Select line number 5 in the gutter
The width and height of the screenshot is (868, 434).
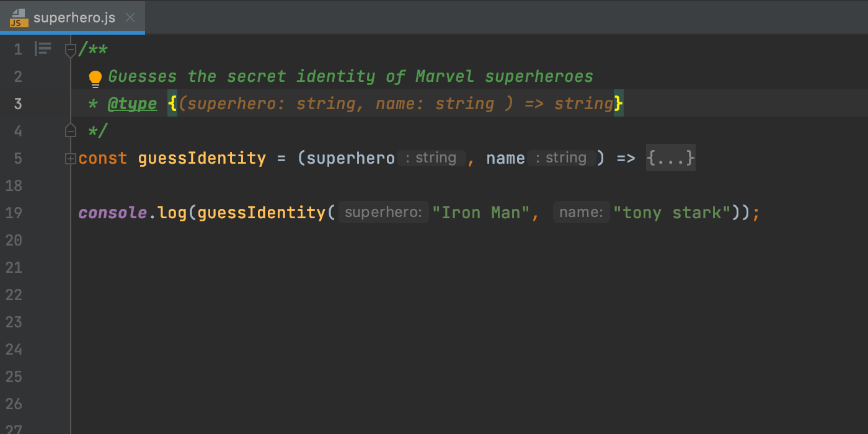pyautogui.click(x=18, y=158)
